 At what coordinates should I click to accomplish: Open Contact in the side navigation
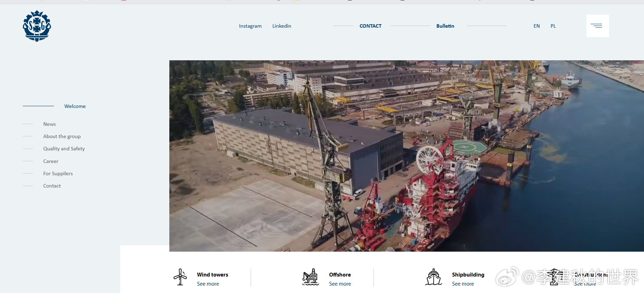click(x=52, y=186)
